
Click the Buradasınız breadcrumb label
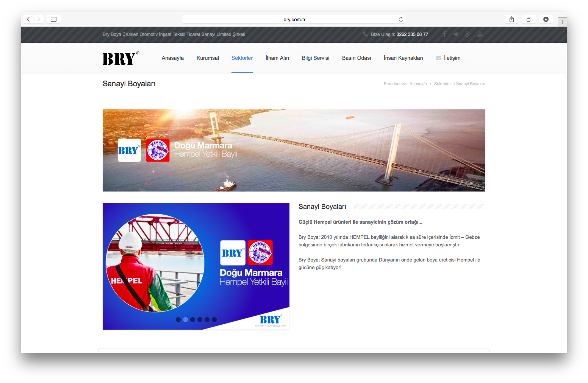[395, 84]
